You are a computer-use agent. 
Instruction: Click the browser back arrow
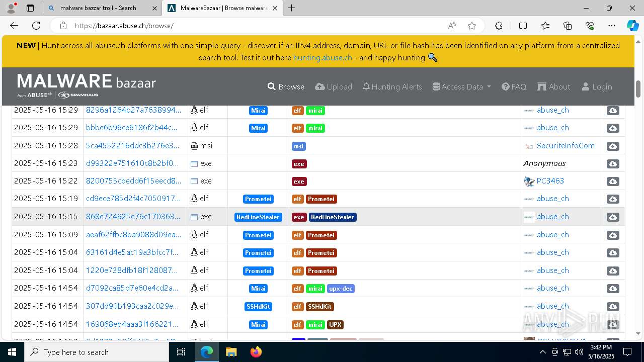point(14,26)
